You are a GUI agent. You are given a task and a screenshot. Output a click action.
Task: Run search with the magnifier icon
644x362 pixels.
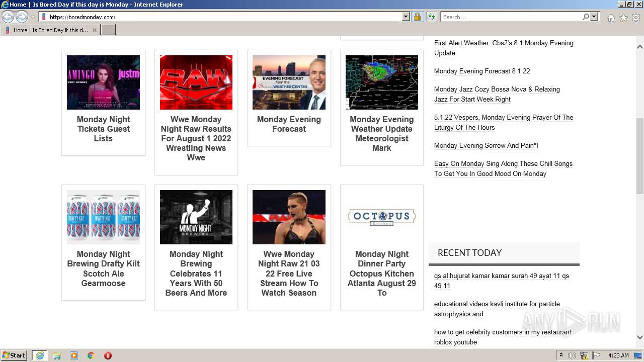click(x=586, y=17)
